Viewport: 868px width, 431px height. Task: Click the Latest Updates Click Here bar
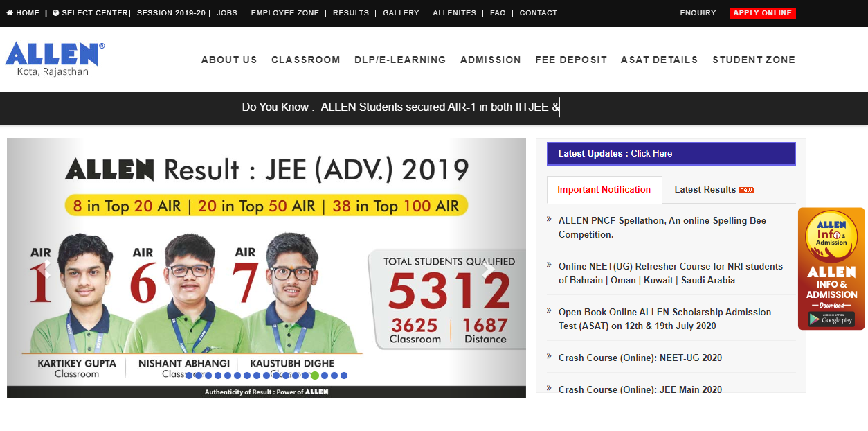coord(671,154)
